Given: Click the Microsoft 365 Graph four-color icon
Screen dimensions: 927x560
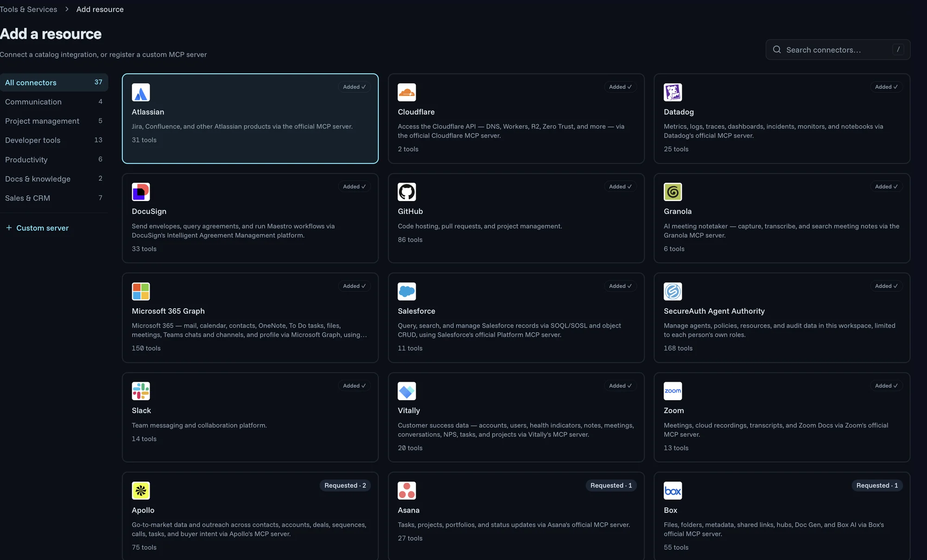Looking at the screenshot, I should click(141, 291).
